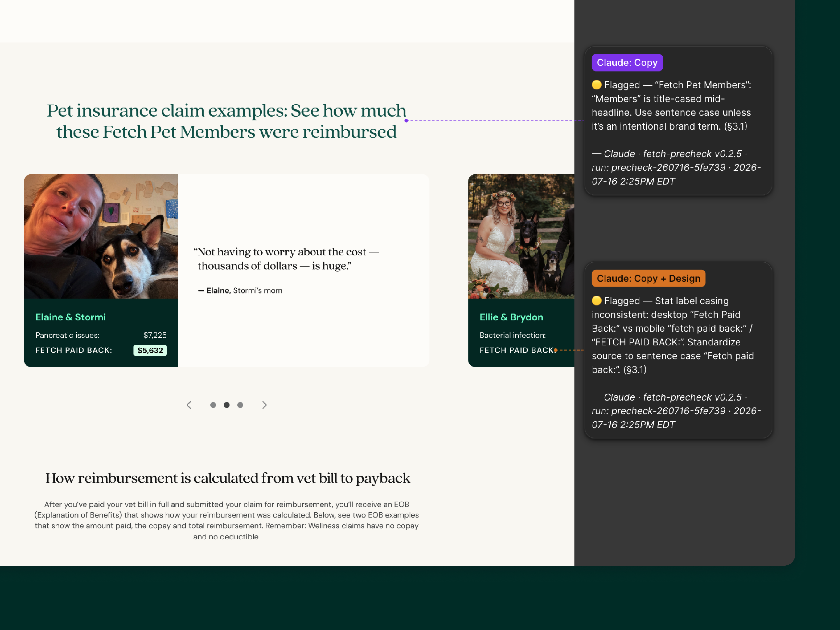Click the "— Elaine, Stormi's mom" attribution

click(x=240, y=290)
